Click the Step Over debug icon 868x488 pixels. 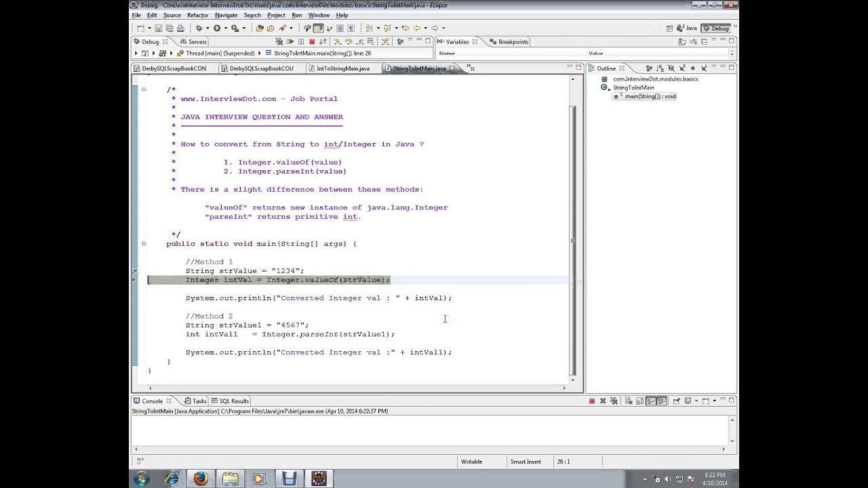[349, 41]
